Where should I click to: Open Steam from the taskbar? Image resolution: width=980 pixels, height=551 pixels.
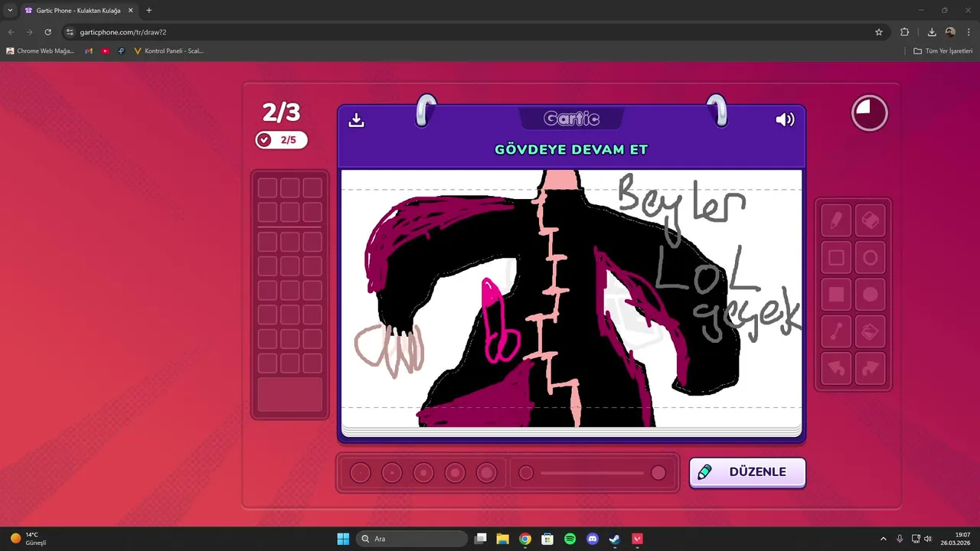tap(614, 539)
